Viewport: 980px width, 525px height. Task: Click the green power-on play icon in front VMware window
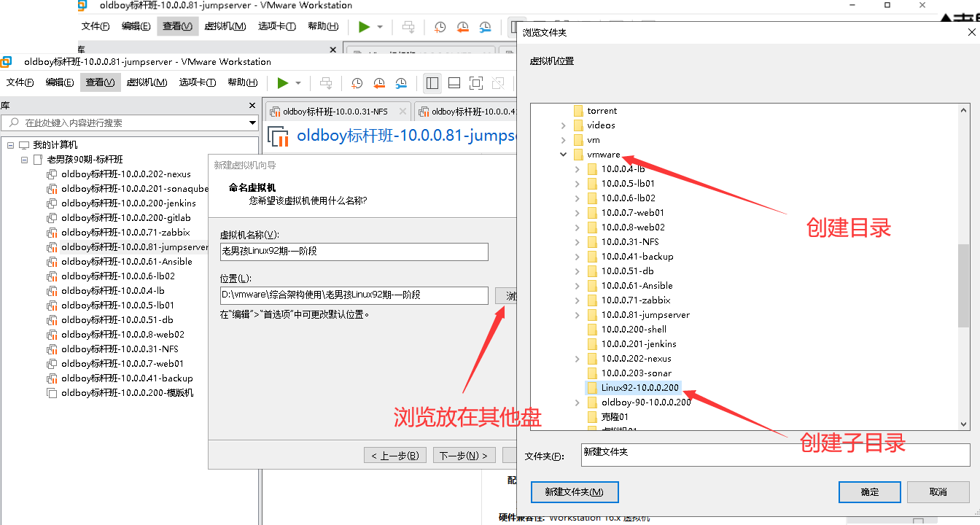tap(283, 83)
